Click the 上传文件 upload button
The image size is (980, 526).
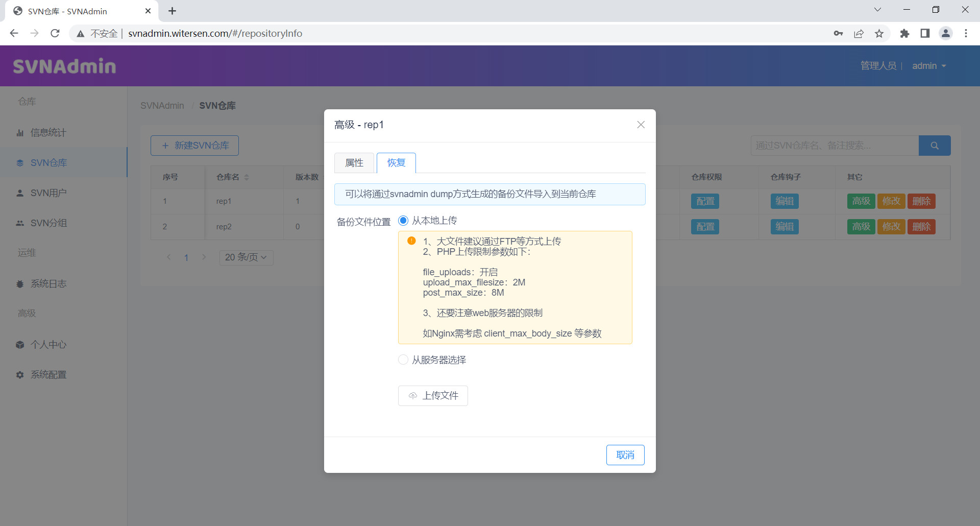click(433, 396)
